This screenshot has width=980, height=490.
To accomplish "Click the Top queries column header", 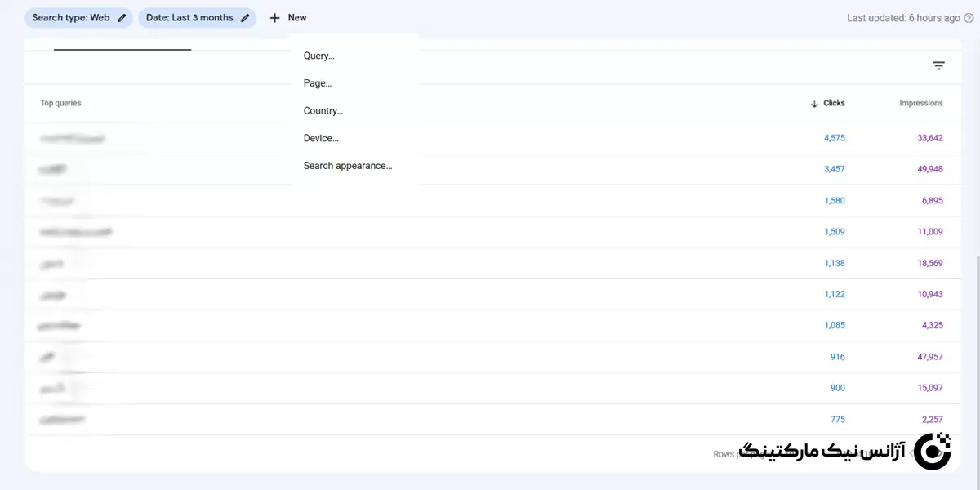I will point(61,104).
